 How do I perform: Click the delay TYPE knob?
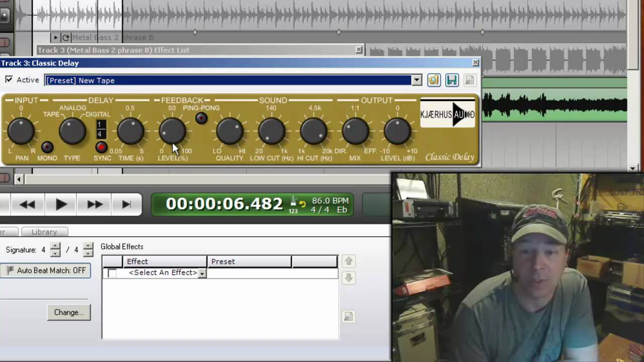(x=72, y=131)
